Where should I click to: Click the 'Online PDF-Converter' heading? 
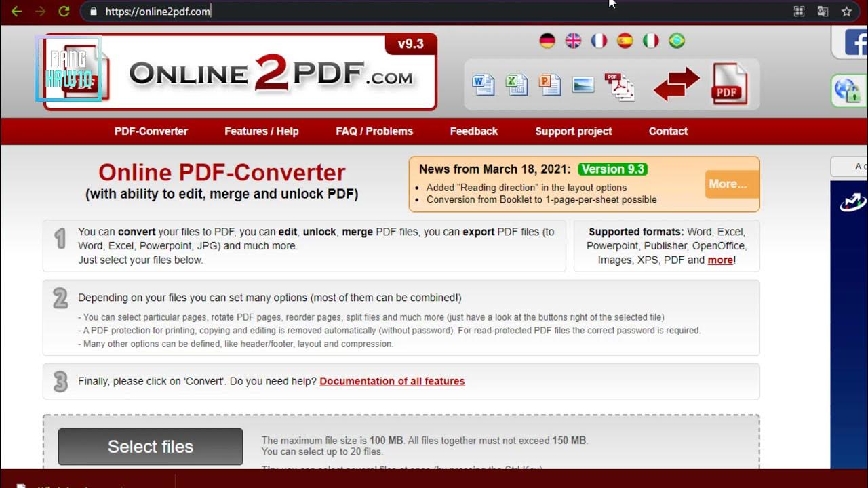coord(222,172)
